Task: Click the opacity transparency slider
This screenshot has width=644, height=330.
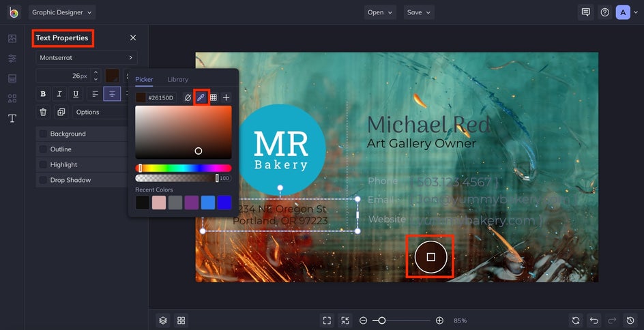Action: click(x=177, y=178)
